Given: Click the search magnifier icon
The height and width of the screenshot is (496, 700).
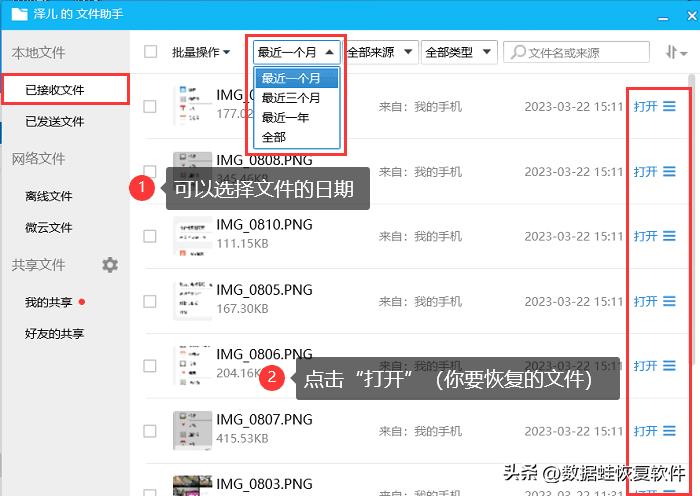Looking at the screenshot, I should click(x=518, y=52).
